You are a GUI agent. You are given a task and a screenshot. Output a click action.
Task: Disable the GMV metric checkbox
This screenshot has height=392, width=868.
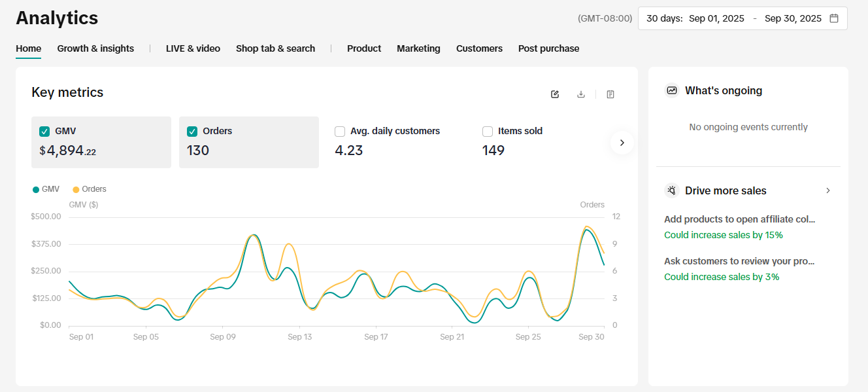click(44, 131)
